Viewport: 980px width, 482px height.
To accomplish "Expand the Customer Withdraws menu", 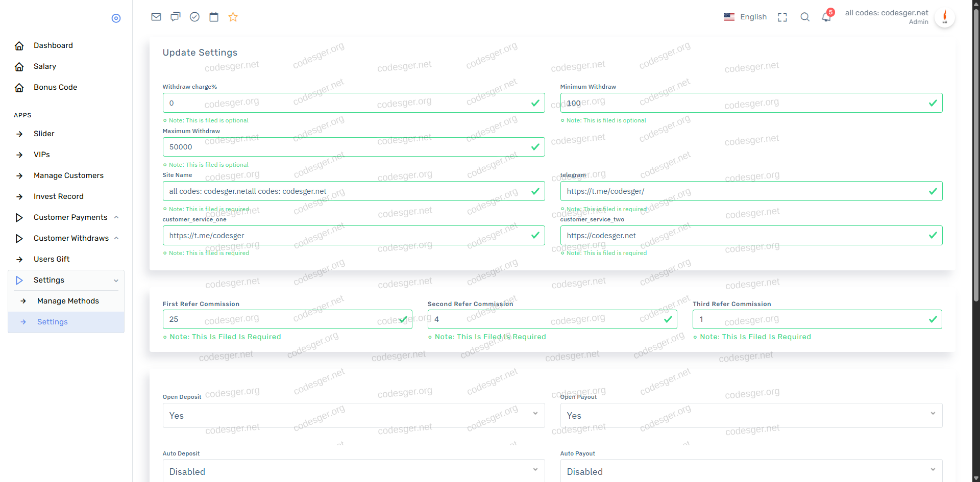I will (x=71, y=238).
